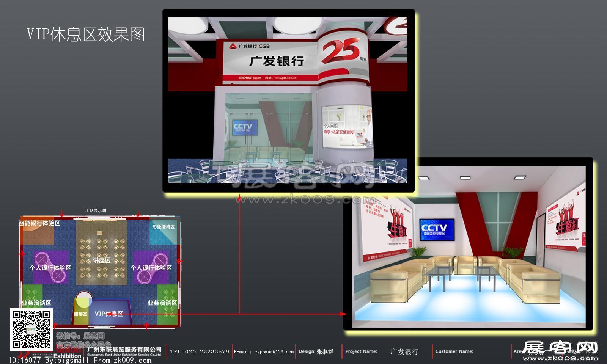Screen dimensions: 607x364
Task: Click the 个人网银 poster on the column
Action: click(x=347, y=127)
